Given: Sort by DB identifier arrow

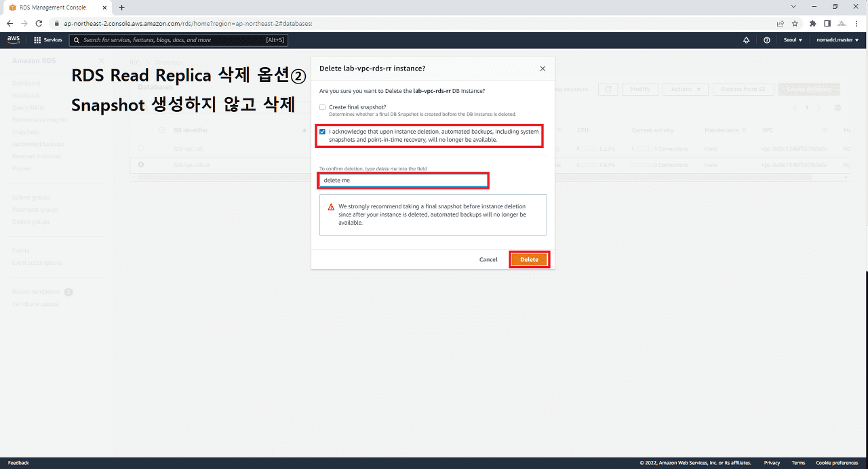Looking at the screenshot, I should [x=304, y=130].
